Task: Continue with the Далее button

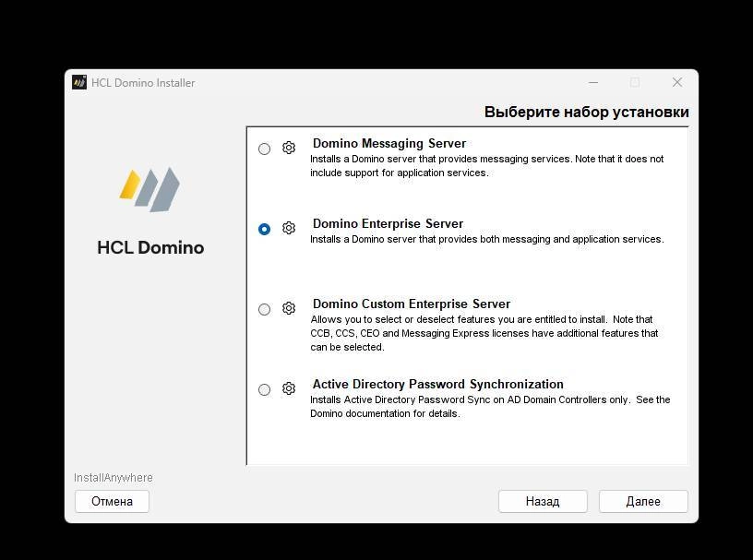Action: point(643,501)
